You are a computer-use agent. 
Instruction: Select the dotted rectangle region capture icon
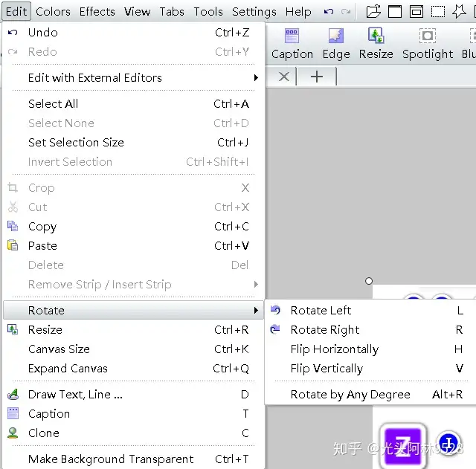(x=438, y=12)
